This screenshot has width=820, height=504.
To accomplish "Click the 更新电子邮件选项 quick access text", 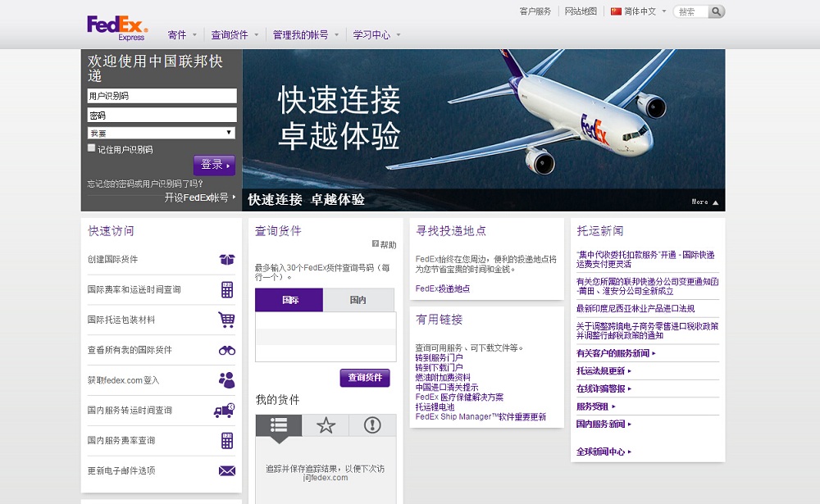I will click(121, 471).
